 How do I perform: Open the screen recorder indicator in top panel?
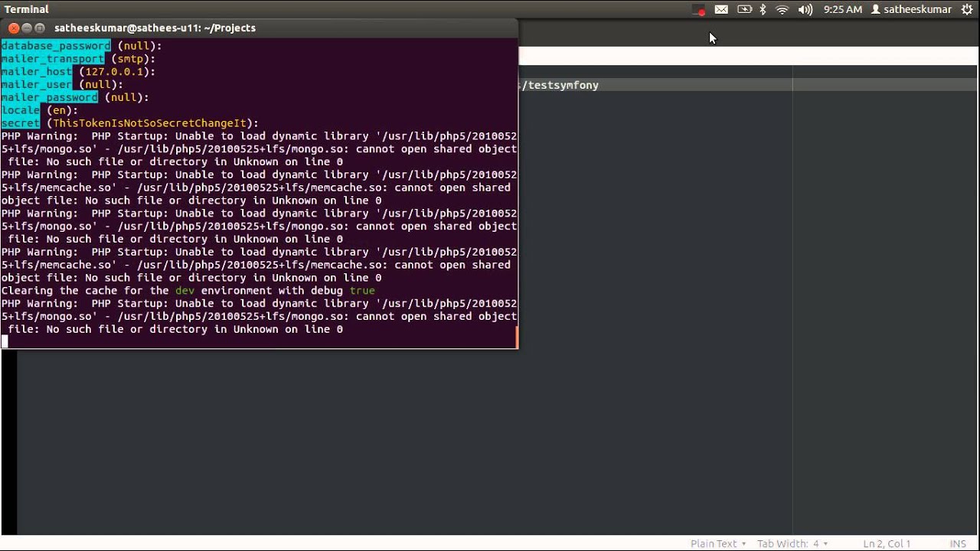tap(698, 10)
